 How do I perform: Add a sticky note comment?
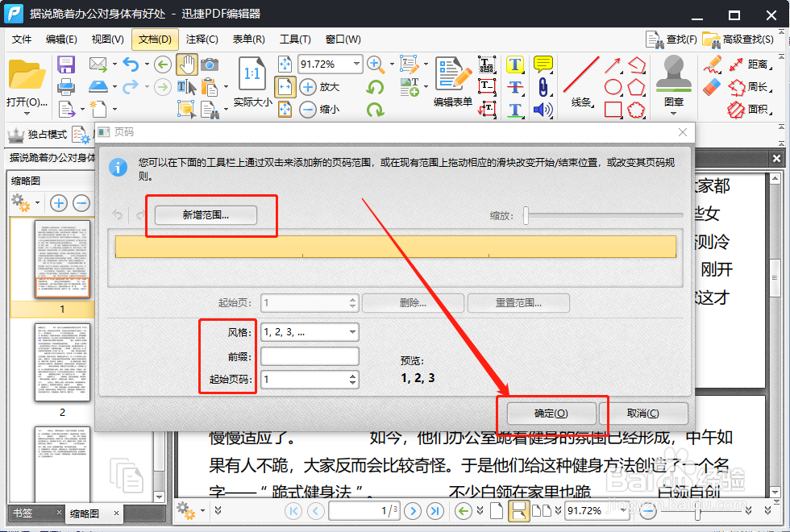(x=543, y=63)
